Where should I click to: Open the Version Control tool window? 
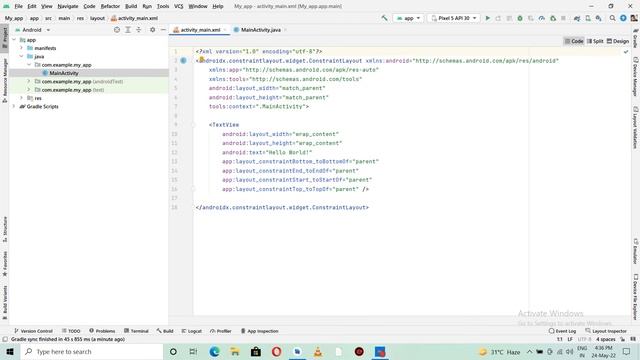click(x=33, y=331)
